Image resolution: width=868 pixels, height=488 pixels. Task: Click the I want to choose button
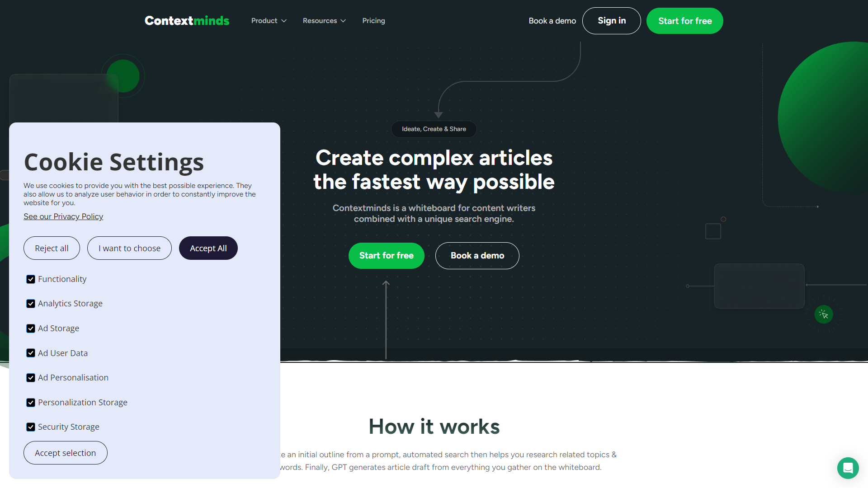point(129,248)
